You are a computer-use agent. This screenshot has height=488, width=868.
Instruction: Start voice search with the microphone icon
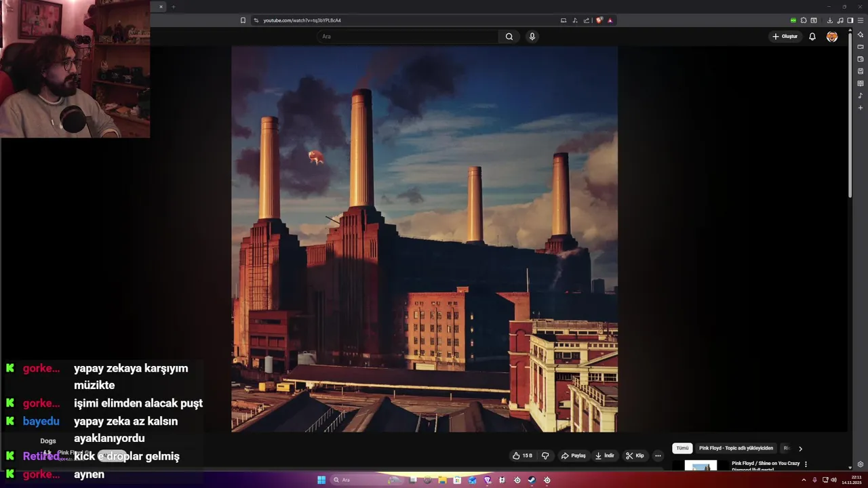[532, 37]
